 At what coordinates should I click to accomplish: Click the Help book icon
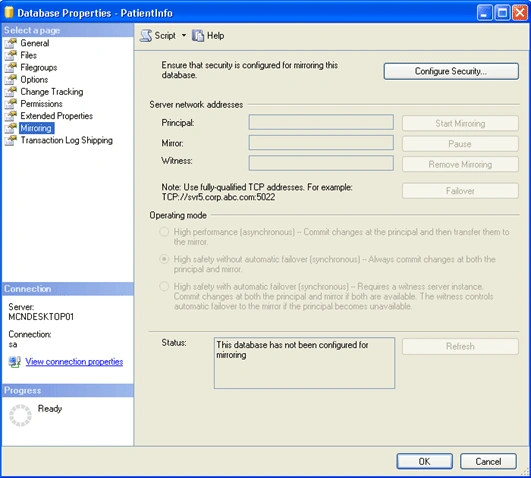point(198,36)
